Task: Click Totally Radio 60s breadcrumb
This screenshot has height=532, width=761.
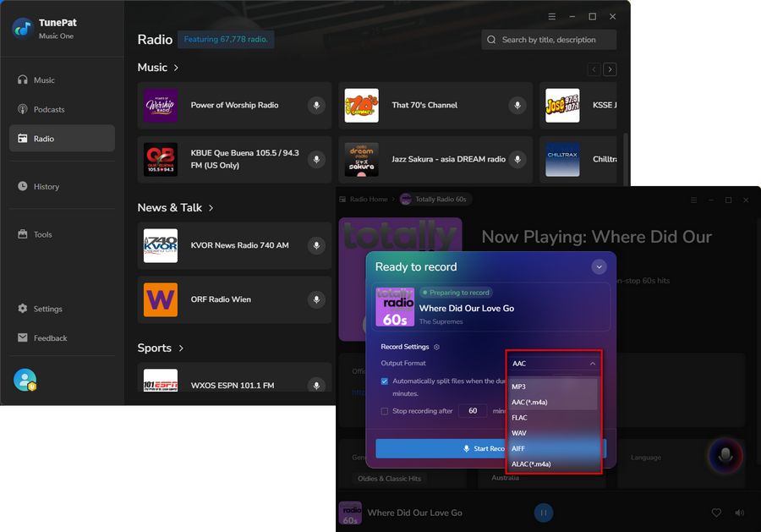Action: [435, 199]
